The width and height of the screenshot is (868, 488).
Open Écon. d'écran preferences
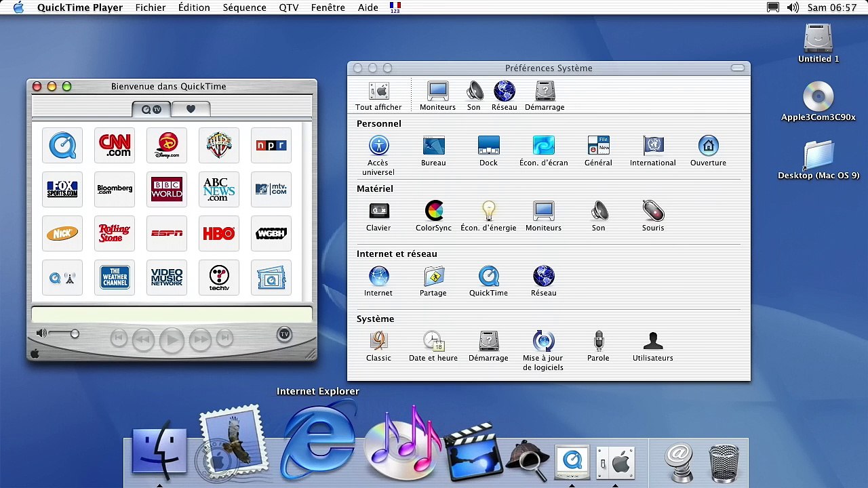543,150
